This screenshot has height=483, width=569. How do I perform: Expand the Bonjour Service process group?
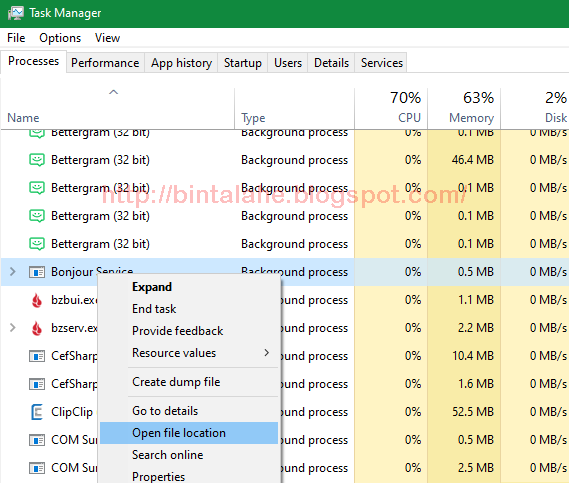pyautogui.click(x=13, y=271)
